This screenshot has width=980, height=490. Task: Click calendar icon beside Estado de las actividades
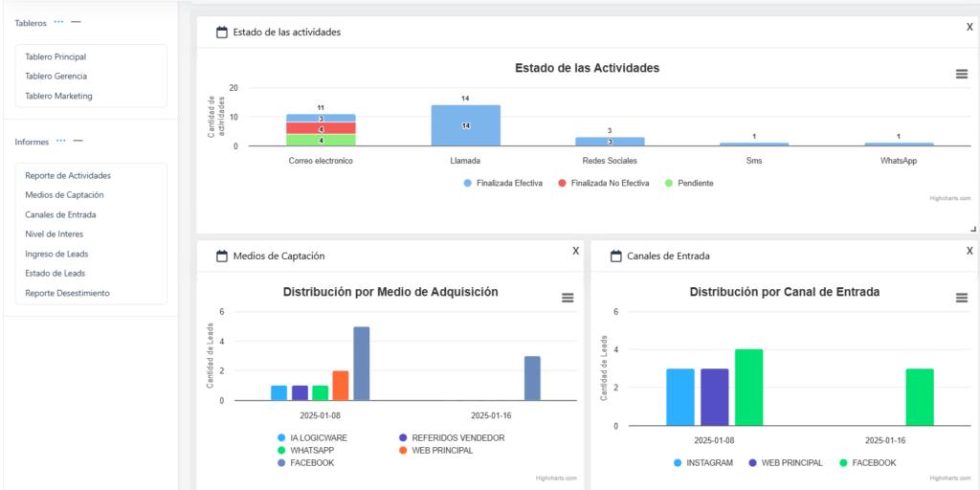click(221, 32)
